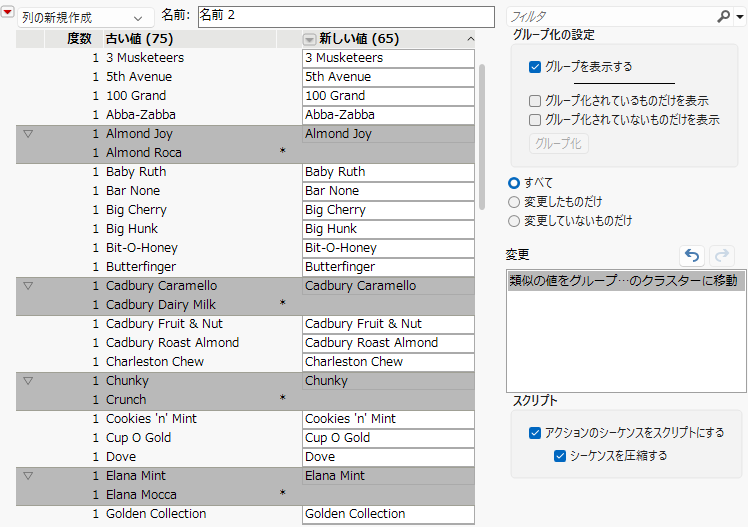Click the 度数 column header
The width and height of the screenshot is (748, 527).
[74, 39]
